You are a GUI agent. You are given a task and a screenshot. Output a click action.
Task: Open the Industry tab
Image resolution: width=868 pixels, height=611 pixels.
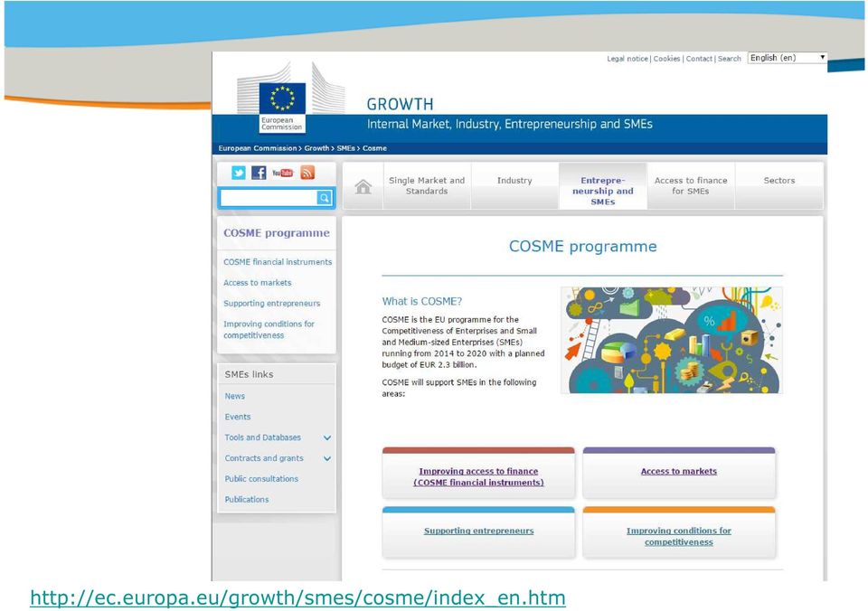click(514, 186)
